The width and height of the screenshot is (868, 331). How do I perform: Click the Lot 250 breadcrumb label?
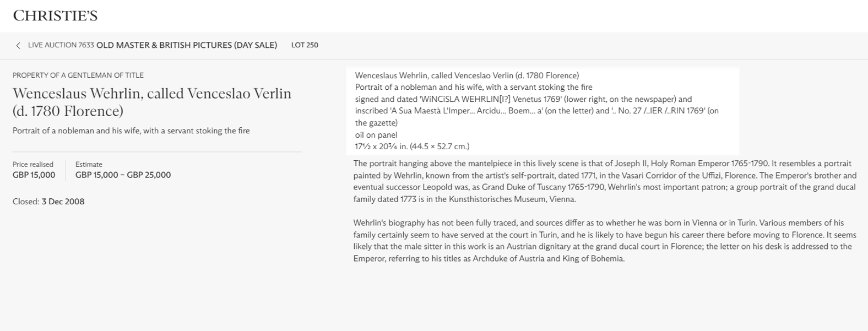305,45
